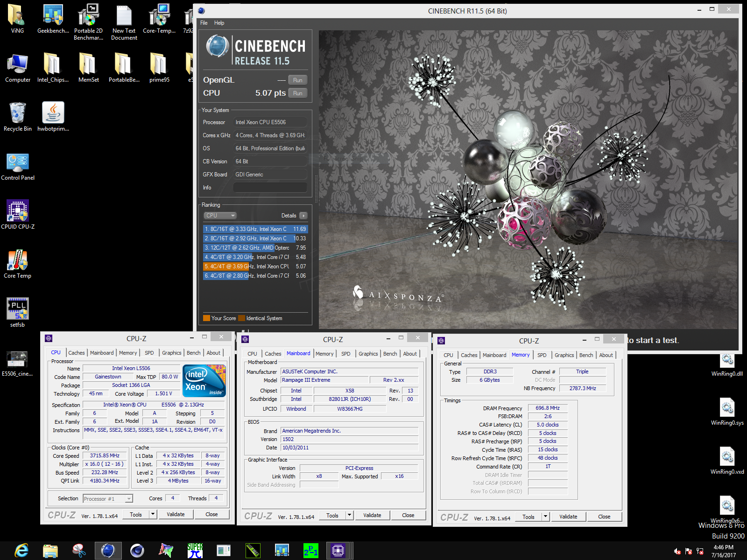Image resolution: width=747 pixels, height=560 pixels.
Task: Open the Action Center flag tray icon
Action: [689, 551]
